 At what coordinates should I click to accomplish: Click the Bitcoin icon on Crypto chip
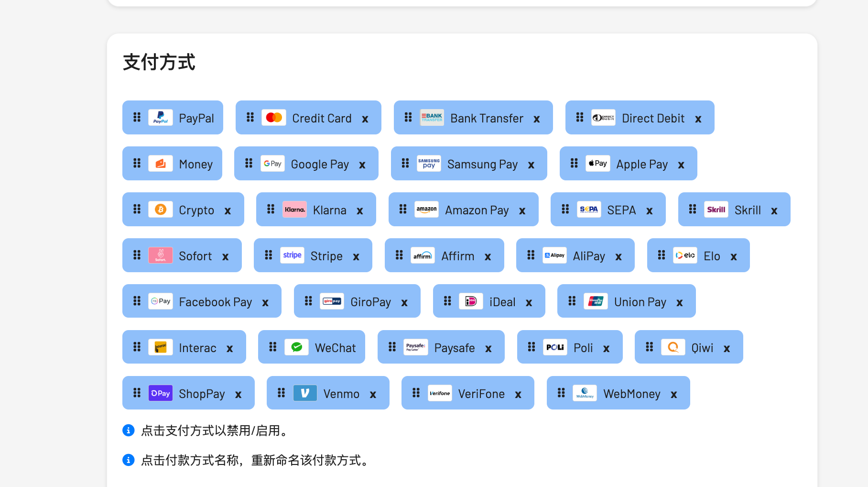click(x=161, y=210)
